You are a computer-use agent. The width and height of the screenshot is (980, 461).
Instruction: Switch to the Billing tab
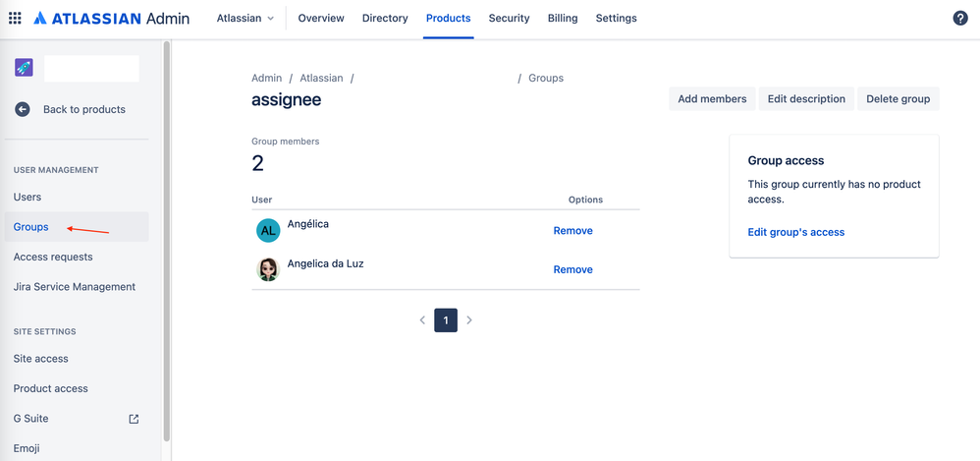pyautogui.click(x=563, y=18)
